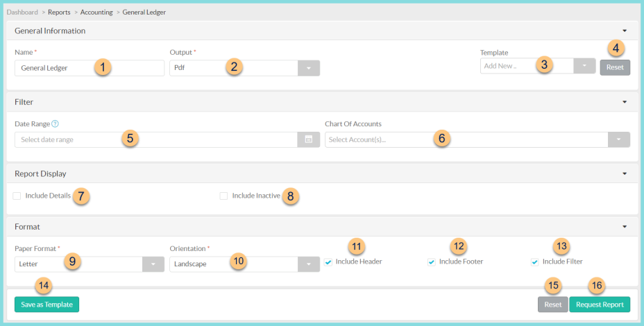Screen dimensions: 644x326
Task: Uncheck the Include Filter checkbox
Action: (535, 262)
